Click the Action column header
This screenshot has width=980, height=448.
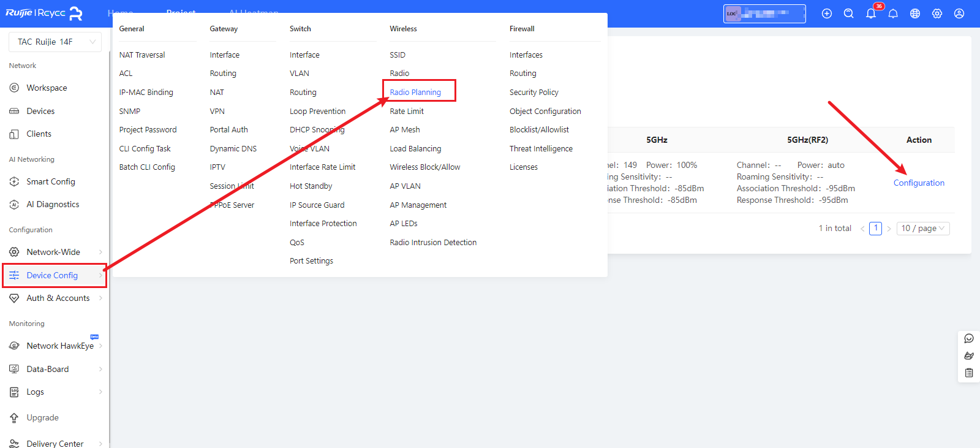coord(919,140)
